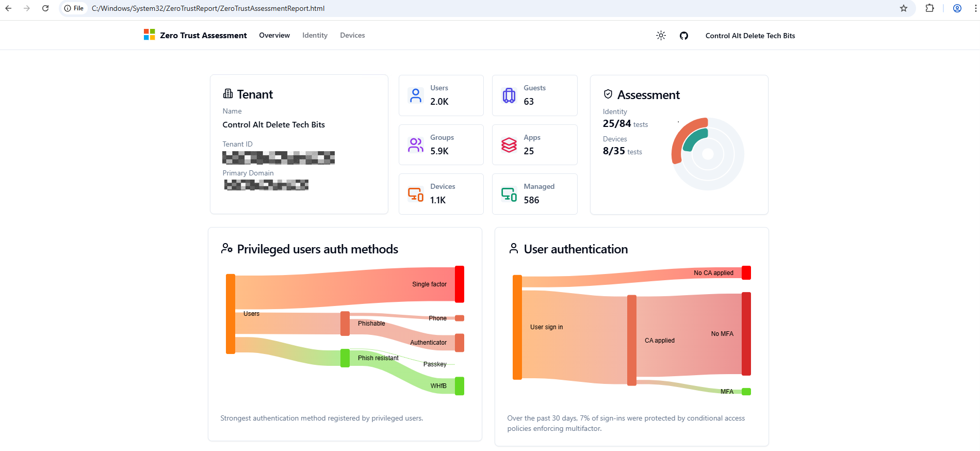This screenshot has width=980, height=451.
Task: Click the Guests card luggage icon
Action: (509, 95)
